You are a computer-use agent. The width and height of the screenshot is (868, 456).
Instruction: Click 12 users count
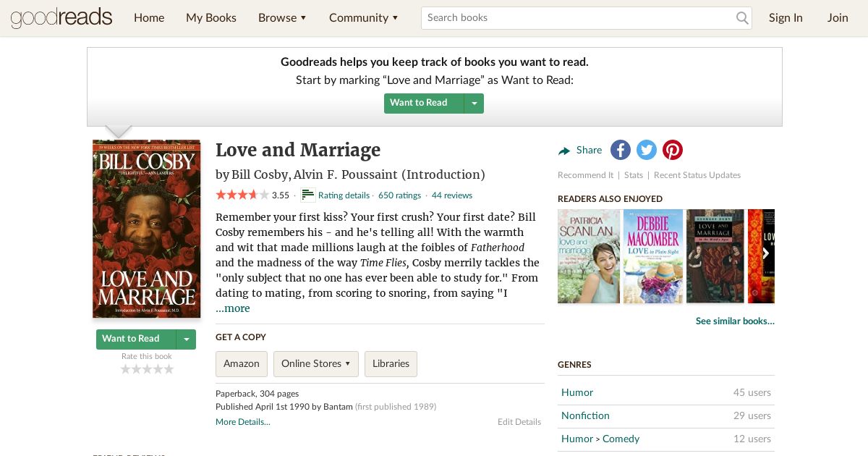(x=752, y=439)
